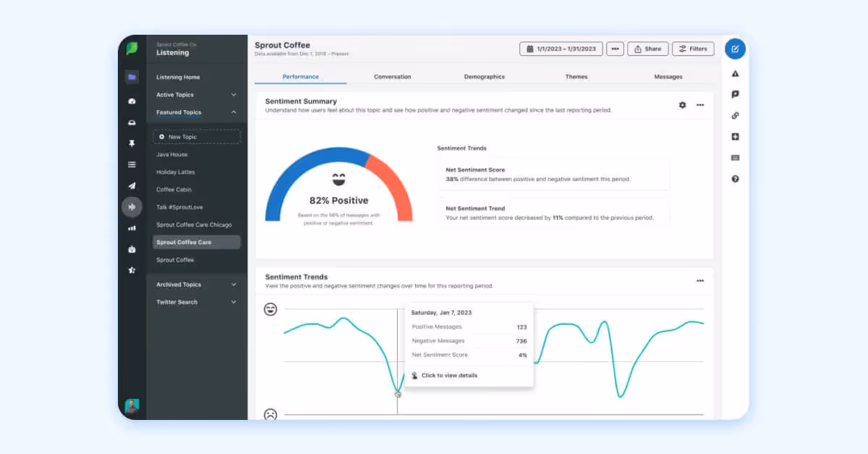868x454 pixels.
Task: Switch to the Demographics tab
Action: tap(484, 76)
